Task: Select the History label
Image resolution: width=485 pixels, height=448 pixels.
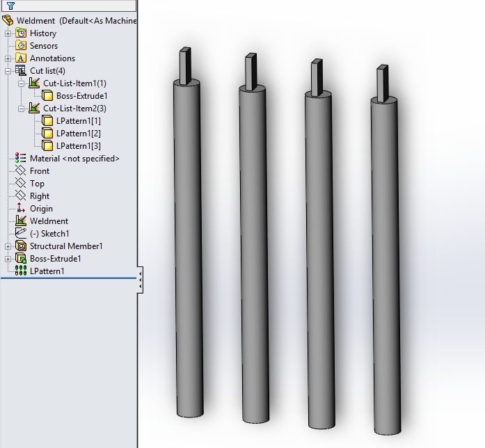Action: [43, 33]
